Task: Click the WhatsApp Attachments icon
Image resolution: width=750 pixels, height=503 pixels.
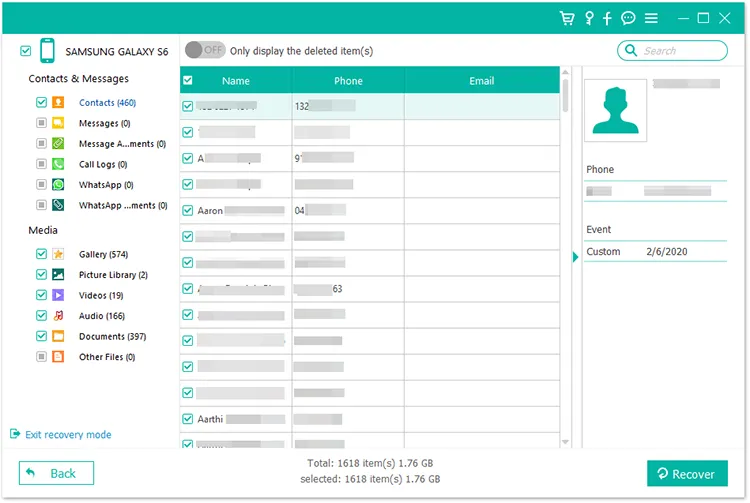Action: (58, 205)
